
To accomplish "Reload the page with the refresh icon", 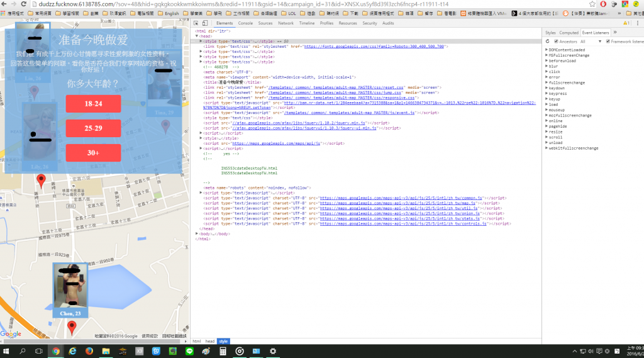I will (23, 4).
